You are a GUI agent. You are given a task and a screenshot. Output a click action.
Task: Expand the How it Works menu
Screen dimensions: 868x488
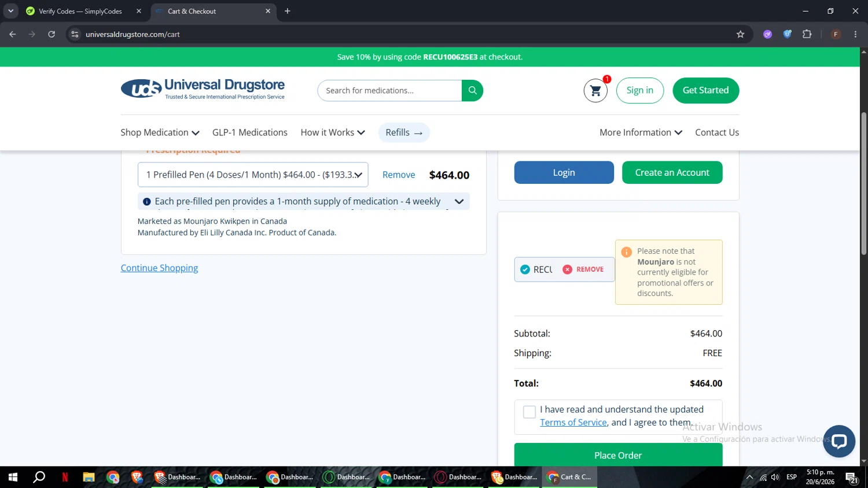coord(333,132)
